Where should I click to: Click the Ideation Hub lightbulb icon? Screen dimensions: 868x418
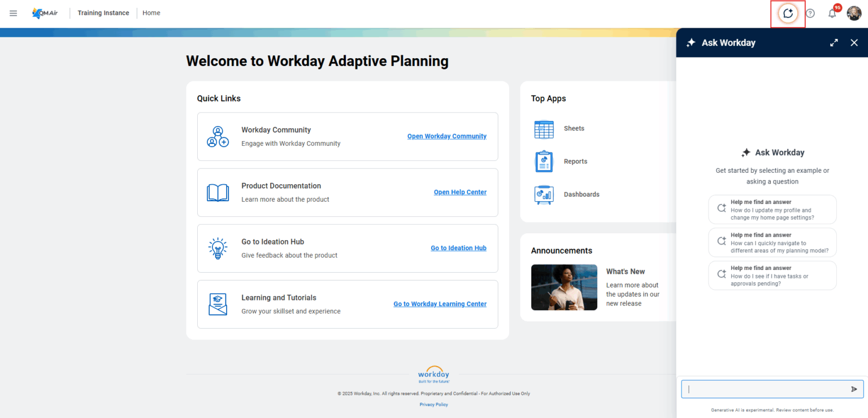click(218, 248)
